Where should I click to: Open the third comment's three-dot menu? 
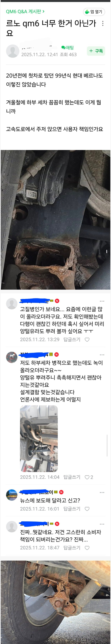[x=102, y=493]
